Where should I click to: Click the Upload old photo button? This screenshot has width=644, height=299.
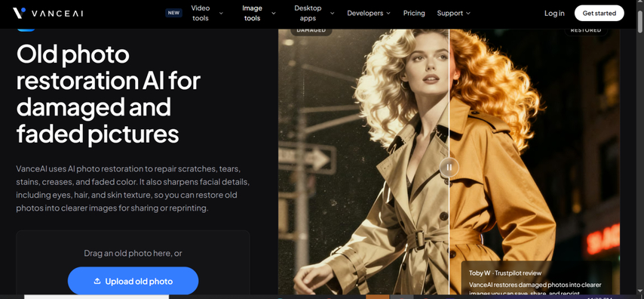click(x=133, y=282)
